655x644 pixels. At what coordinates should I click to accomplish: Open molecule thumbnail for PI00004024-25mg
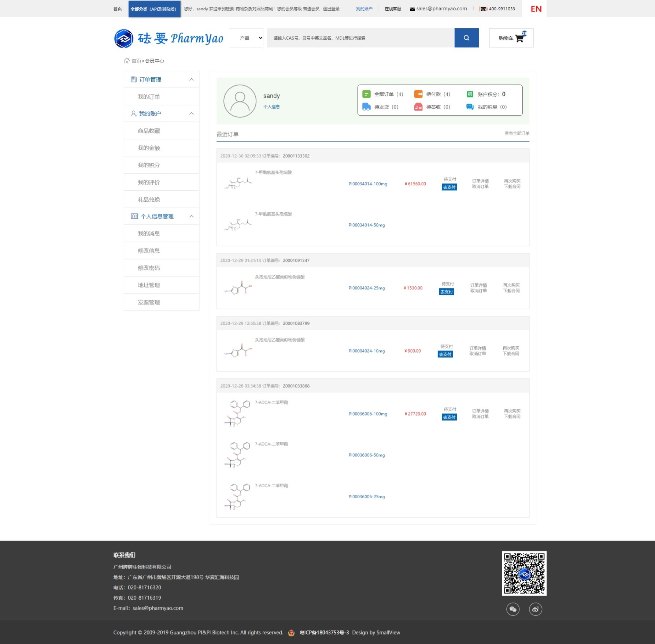[238, 288]
